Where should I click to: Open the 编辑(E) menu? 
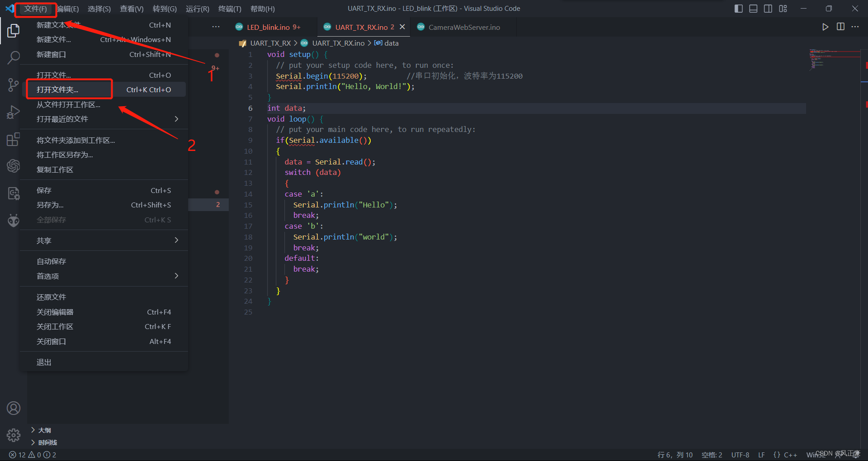68,9
